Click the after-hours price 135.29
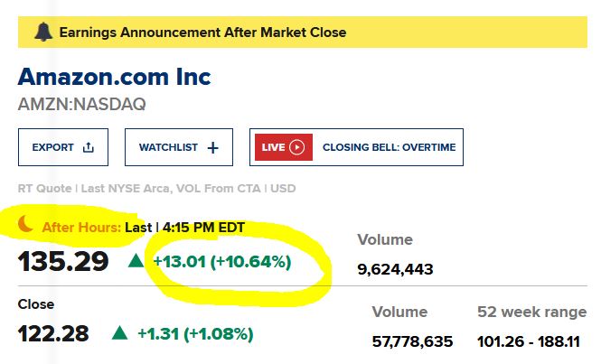This screenshot has height=364, width=601. [63, 263]
